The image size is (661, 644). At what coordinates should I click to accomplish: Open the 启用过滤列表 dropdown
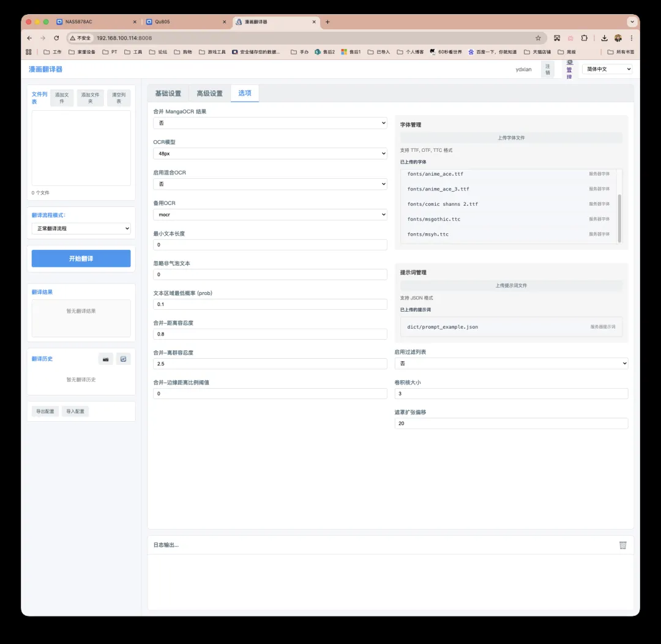tap(511, 364)
